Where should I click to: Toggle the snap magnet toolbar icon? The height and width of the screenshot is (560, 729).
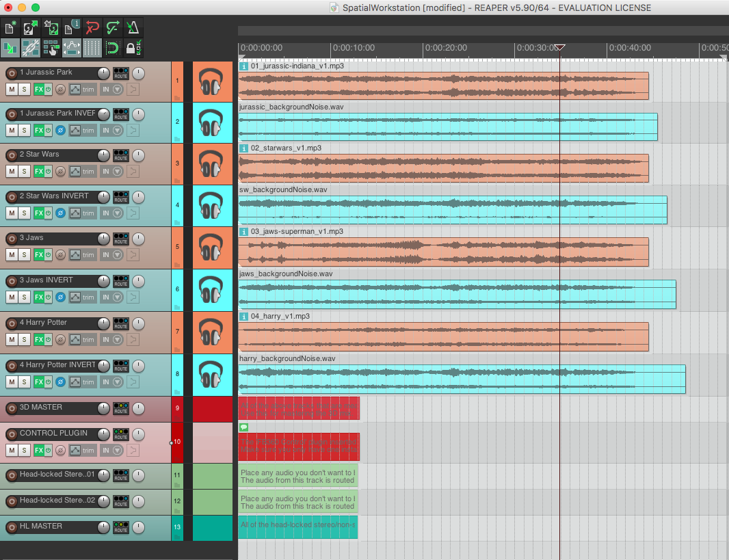tap(113, 48)
